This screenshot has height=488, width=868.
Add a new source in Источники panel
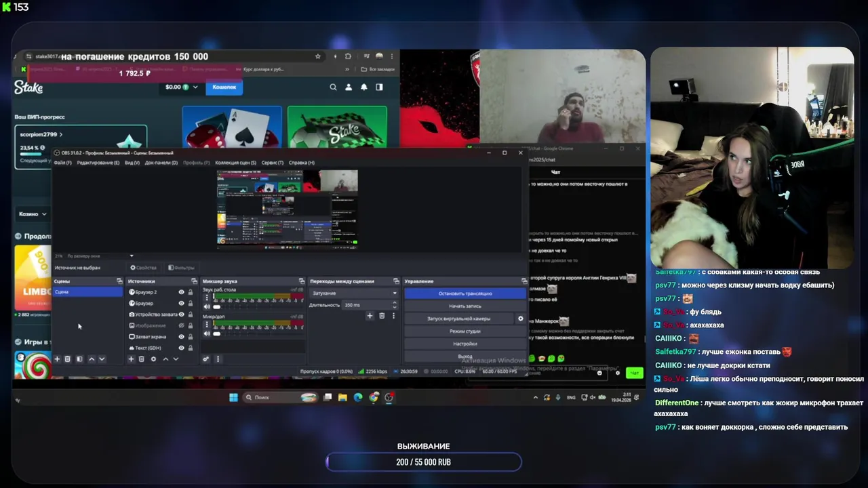click(x=131, y=359)
